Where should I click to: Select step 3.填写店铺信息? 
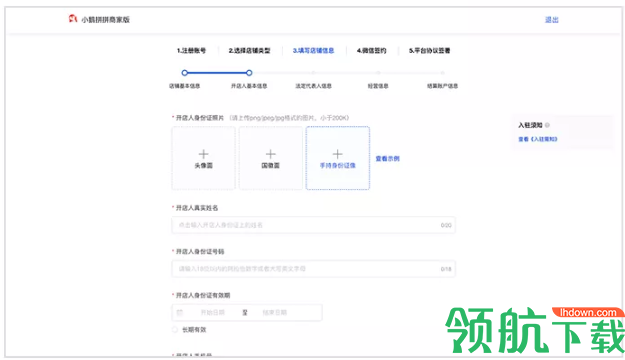[x=313, y=51]
